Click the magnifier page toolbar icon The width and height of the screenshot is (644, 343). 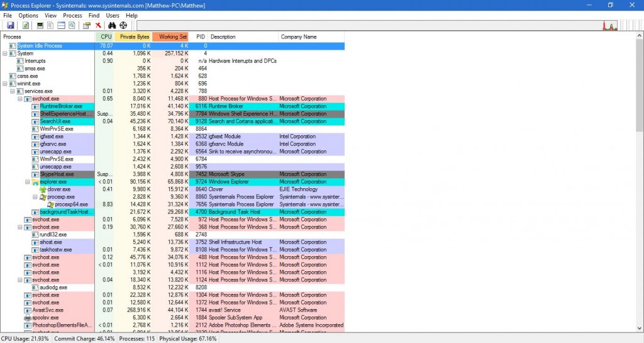(72, 25)
